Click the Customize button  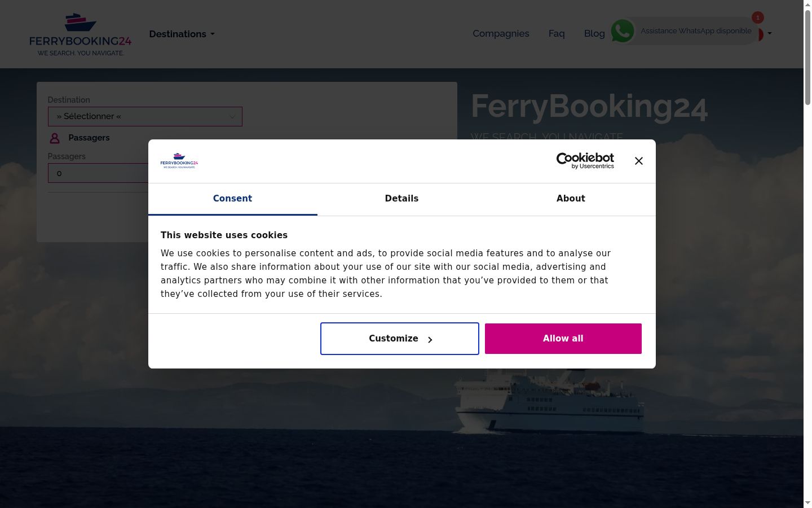400,339
